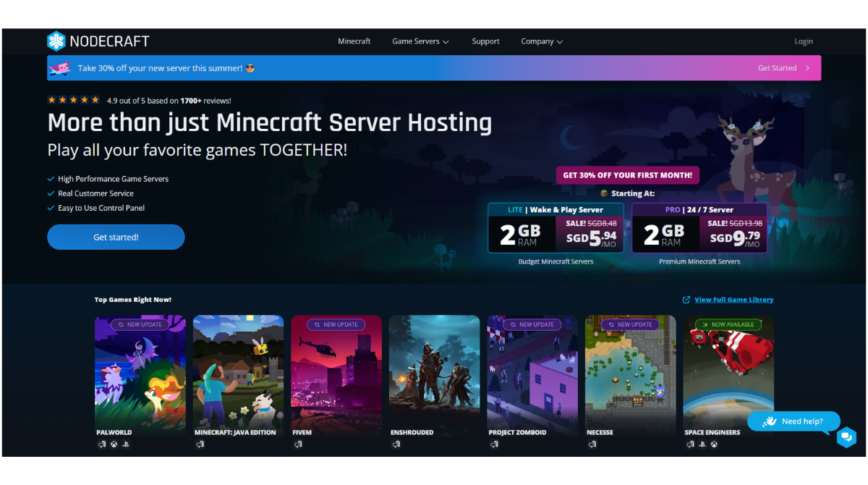Viewport: 868px width, 485px height.
Task: Click the sunglasses emoji in the promo banner
Action: click(x=250, y=68)
